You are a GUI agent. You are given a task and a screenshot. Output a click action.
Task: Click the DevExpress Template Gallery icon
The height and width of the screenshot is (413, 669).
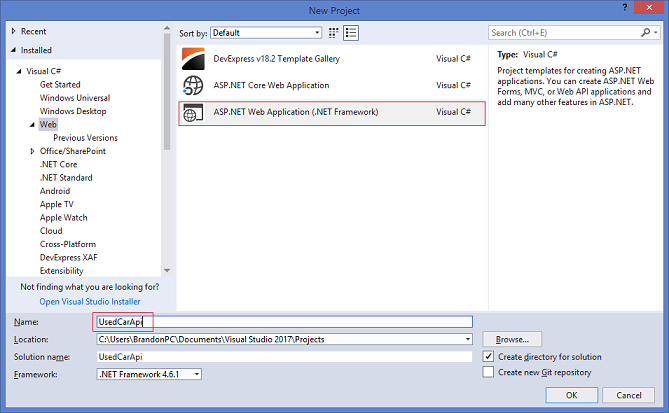point(193,58)
